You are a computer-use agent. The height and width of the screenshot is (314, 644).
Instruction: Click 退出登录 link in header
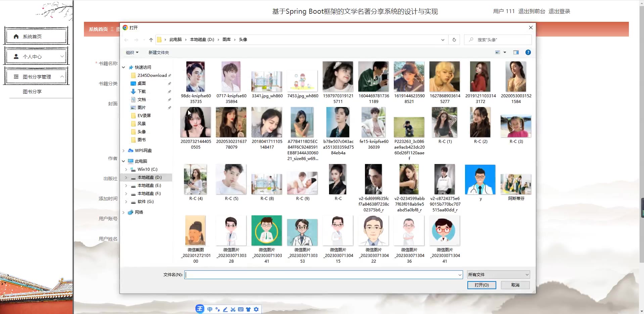559,11
